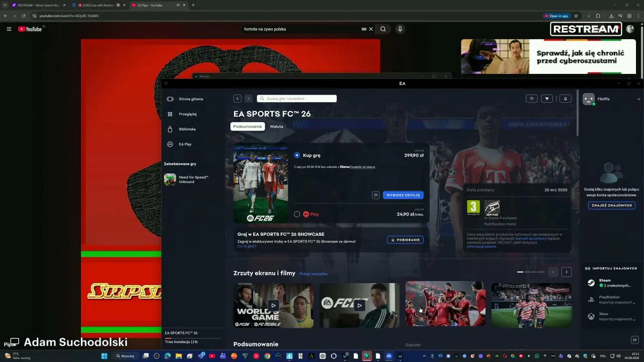The image size is (644, 362).
Task: Focus the Szukaj gier i dodatków search field
Action: [x=297, y=99]
